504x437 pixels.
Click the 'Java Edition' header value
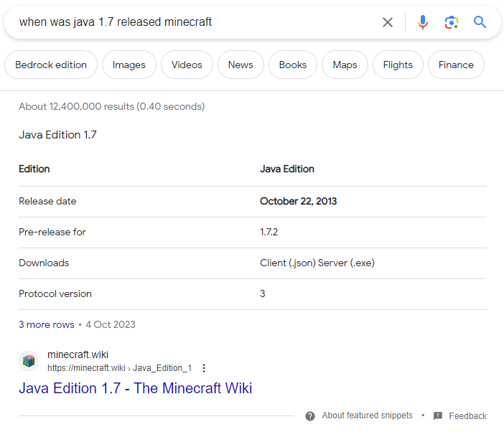pyautogui.click(x=287, y=169)
